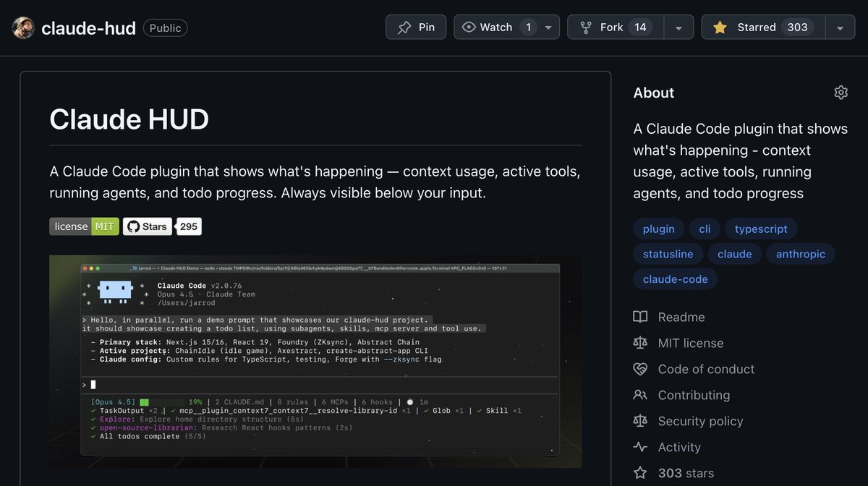Click the star count 303 badge
The image size is (868, 486).
click(797, 27)
